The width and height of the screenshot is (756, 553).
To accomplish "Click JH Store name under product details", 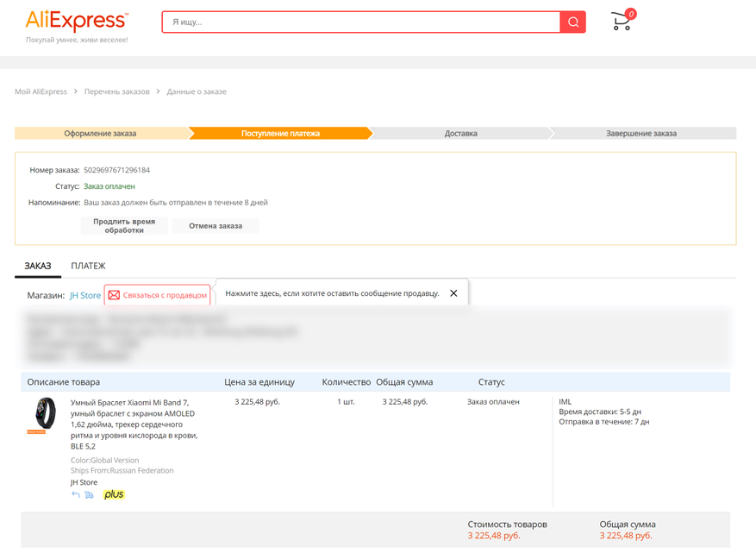I will (x=84, y=482).
